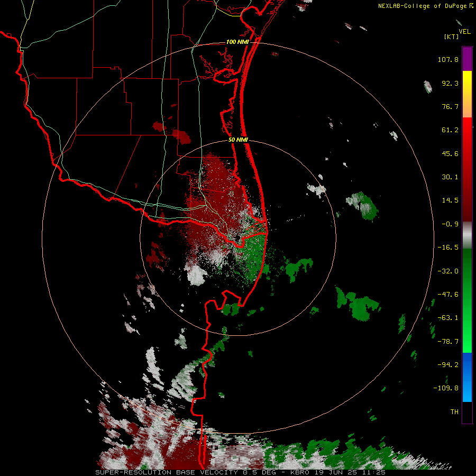Select the -0.9 value on velocity scale
Screen dimensions: 476x476
450,224
